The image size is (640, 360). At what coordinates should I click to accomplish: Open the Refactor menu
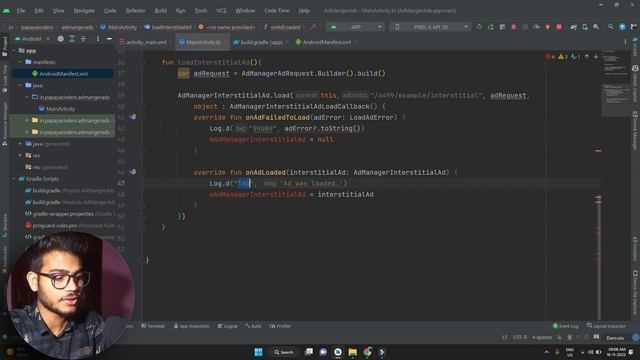point(135,11)
